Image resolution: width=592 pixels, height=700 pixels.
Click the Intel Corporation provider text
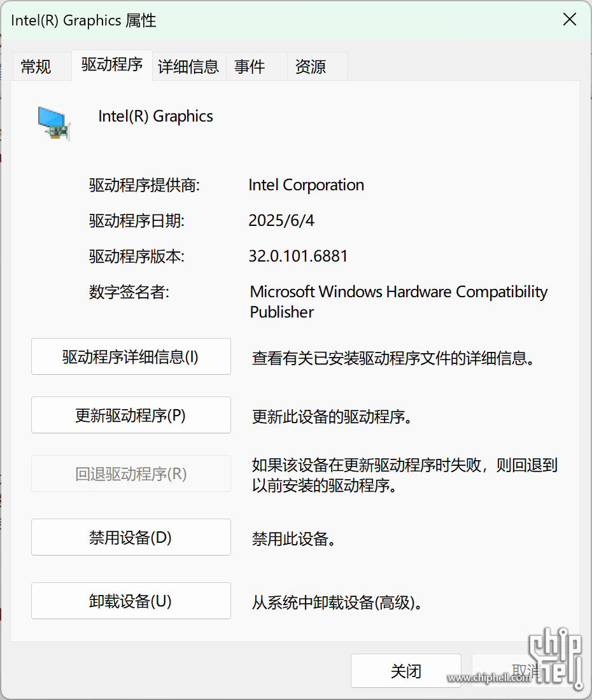point(306,185)
